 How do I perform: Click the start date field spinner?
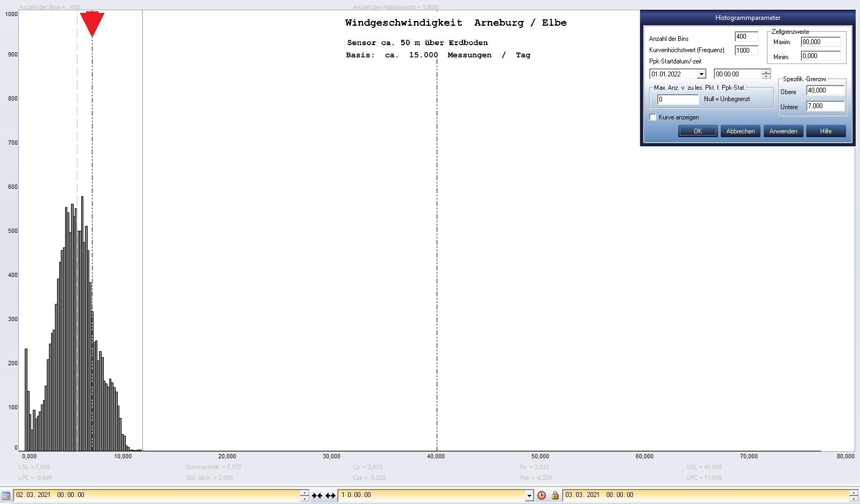(304, 495)
